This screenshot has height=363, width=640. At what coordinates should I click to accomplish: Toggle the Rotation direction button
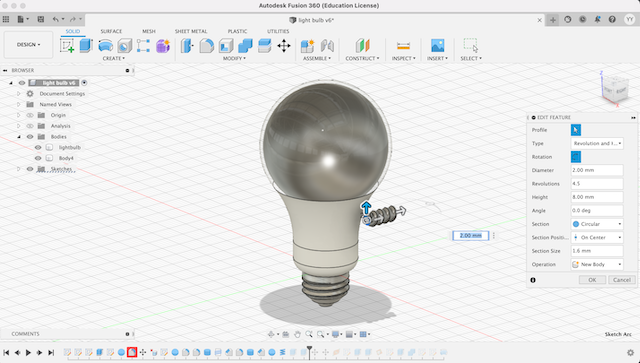coord(576,157)
